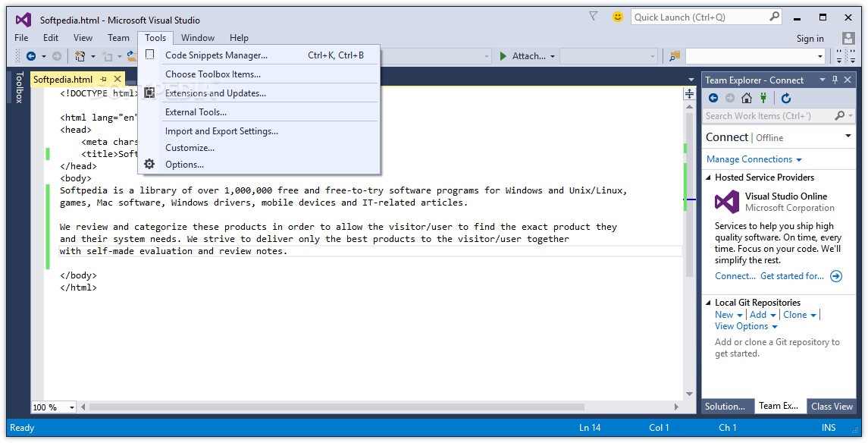
Task: Open the Window menu
Action: tap(198, 38)
